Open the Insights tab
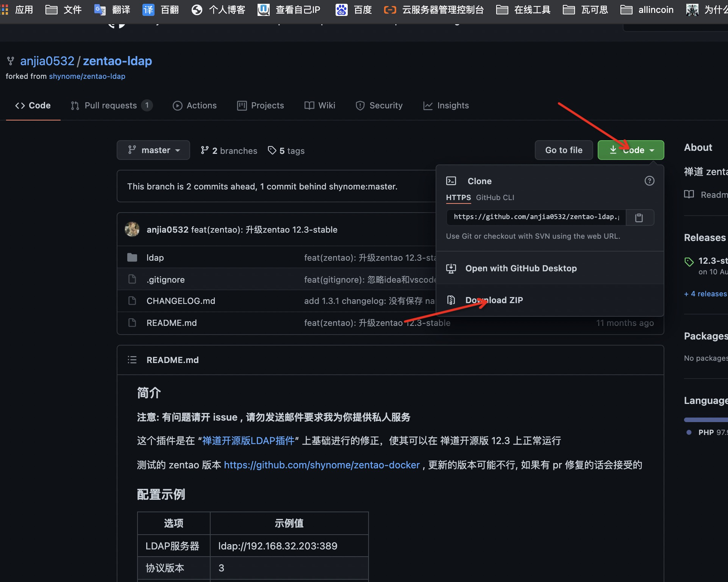Image resolution: width=728 pixels, height=582 pixels. [x=446, y=105]
